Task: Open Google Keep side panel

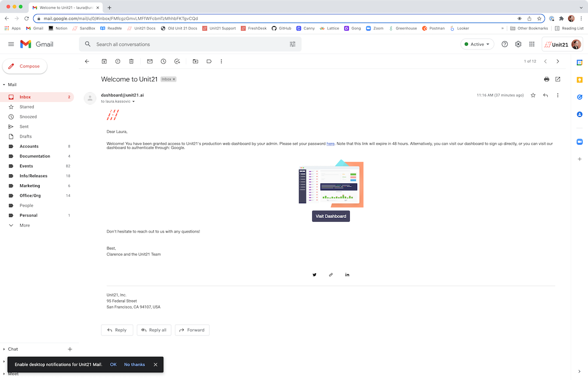Action: tap(580, 80)
